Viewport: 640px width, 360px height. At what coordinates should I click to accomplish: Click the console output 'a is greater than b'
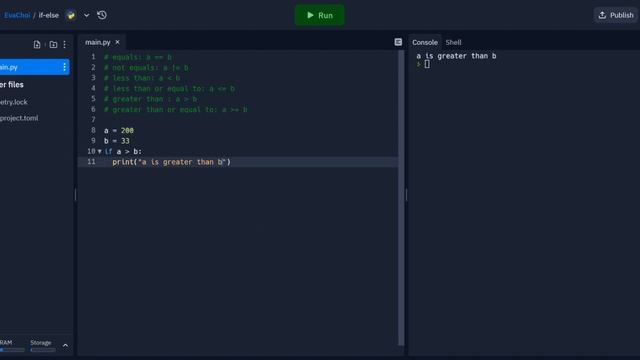tap(456, 56)
